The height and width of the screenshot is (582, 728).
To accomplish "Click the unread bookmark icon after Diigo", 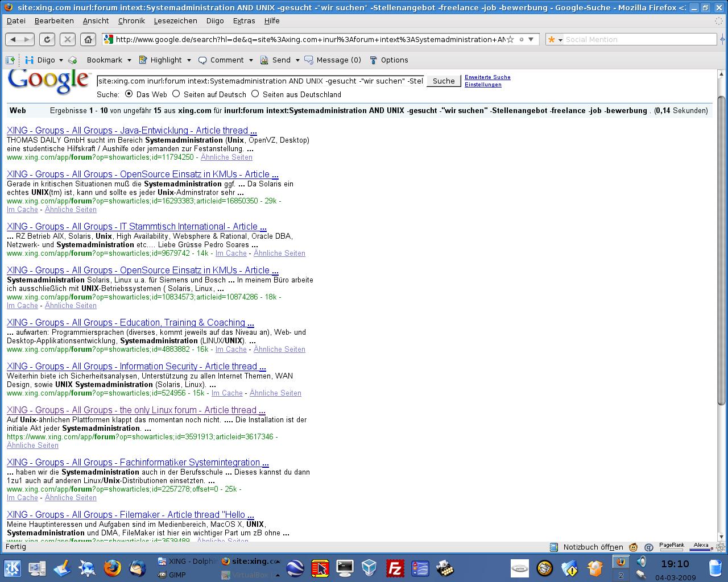I will pos(73,60).
